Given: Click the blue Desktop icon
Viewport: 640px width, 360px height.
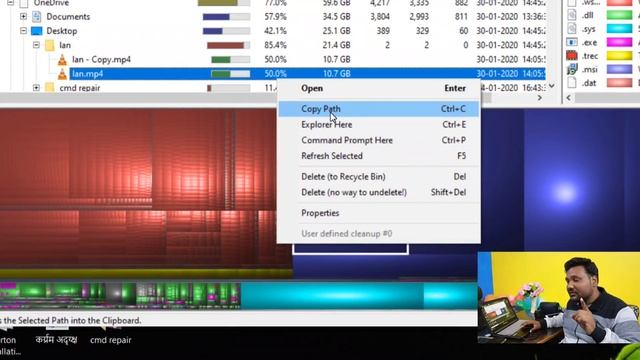Looking at the screenshot, I should 37,31.
